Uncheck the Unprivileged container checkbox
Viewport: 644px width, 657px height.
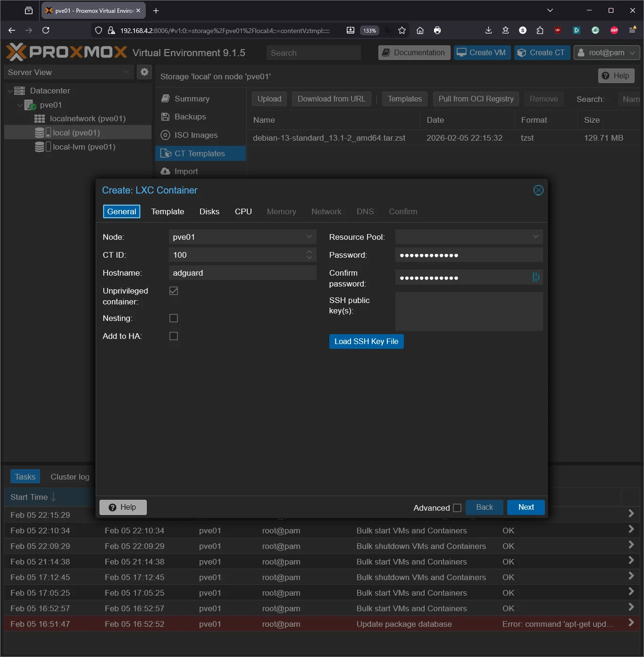pyautogui.click(x=173, y=291)
